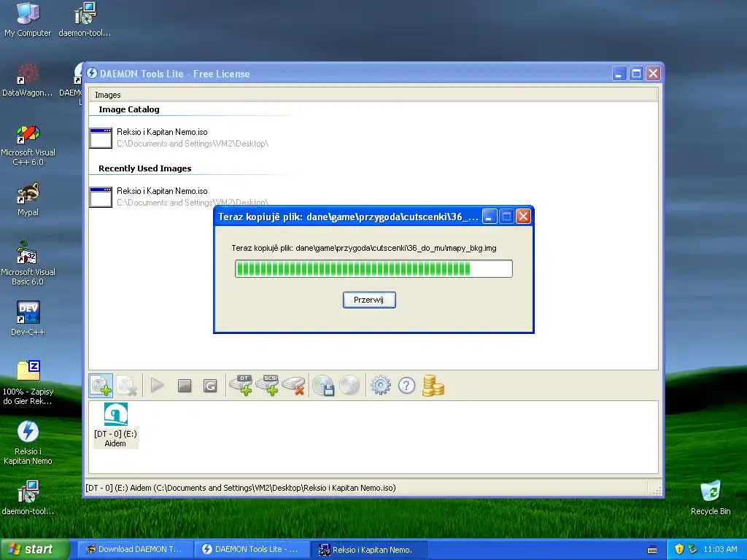Click the Images column header
Screen dimensions: 747x560
pos(373,95)
